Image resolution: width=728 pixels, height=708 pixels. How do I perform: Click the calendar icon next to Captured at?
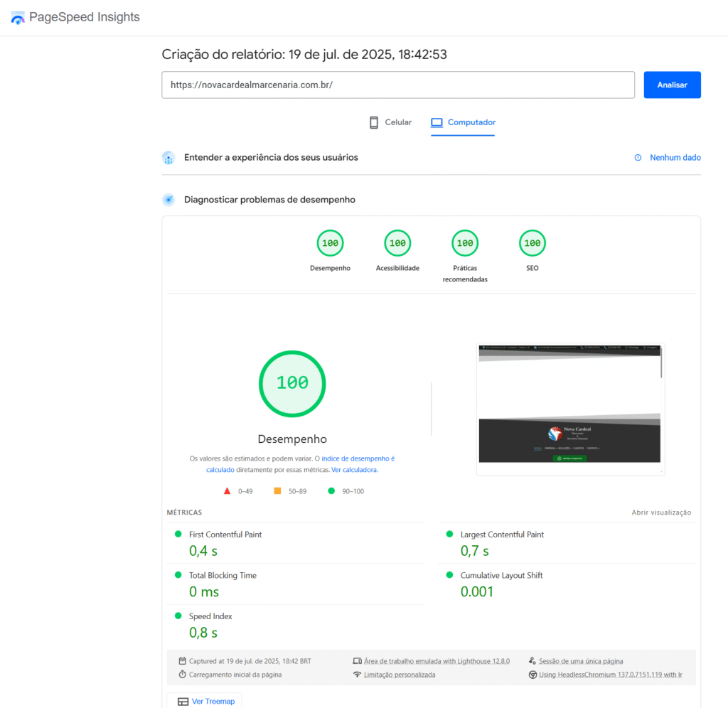point(183,661)
